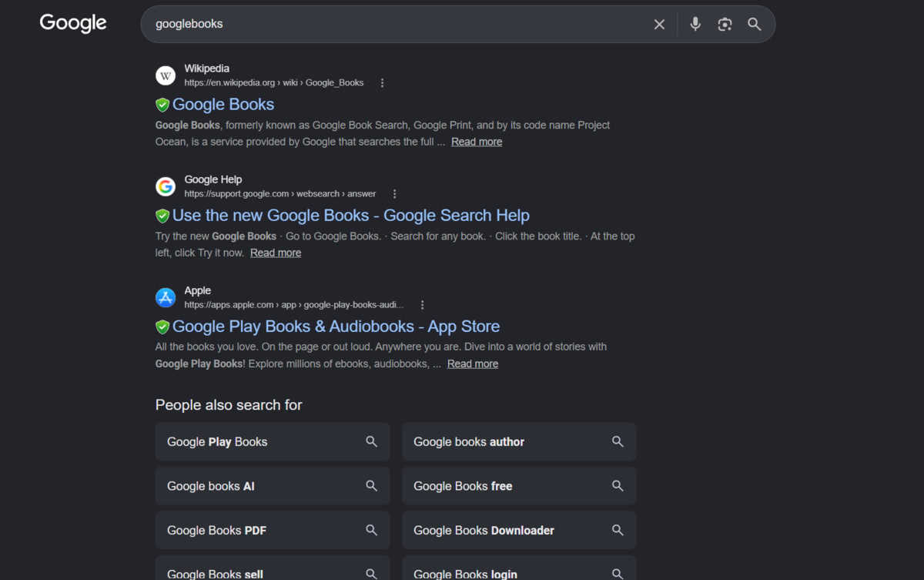Click search icon in Google Play Books suggestion

point(371,441)
